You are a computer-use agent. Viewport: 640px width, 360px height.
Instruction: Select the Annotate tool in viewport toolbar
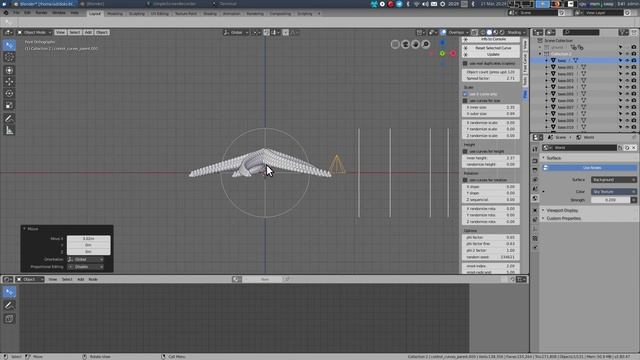9,118
